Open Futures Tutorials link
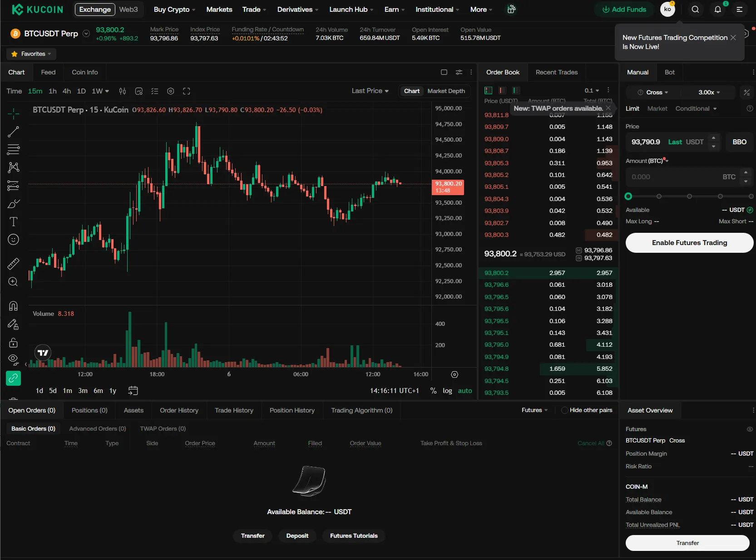 (354, 536)
